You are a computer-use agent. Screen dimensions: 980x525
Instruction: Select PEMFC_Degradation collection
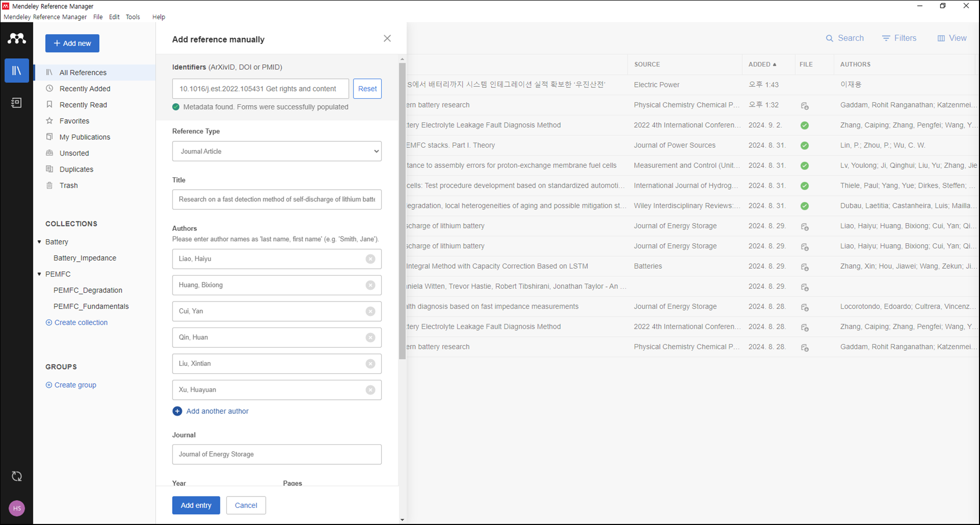[88, 290]
